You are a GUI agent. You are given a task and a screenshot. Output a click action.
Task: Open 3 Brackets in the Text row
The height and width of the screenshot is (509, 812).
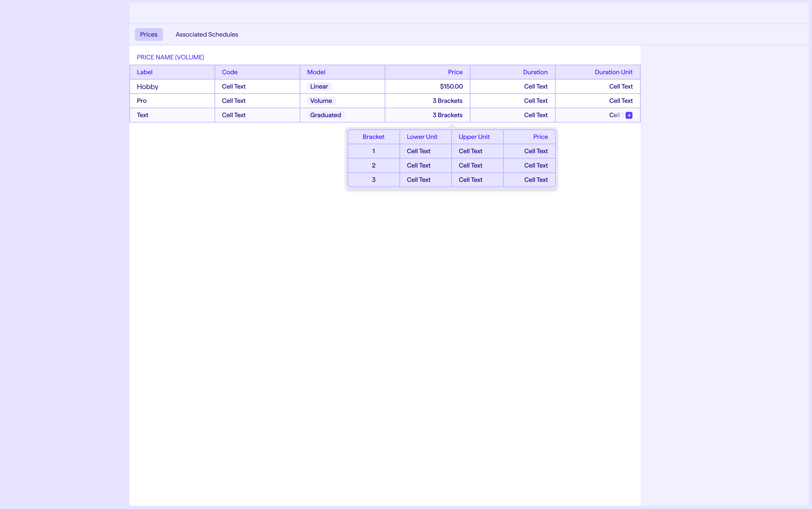point(447,115)
